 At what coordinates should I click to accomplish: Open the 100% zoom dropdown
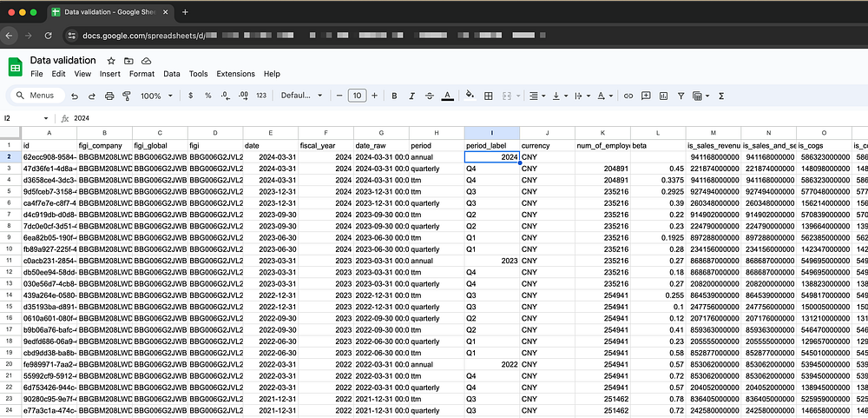click(x=156, y=96)
